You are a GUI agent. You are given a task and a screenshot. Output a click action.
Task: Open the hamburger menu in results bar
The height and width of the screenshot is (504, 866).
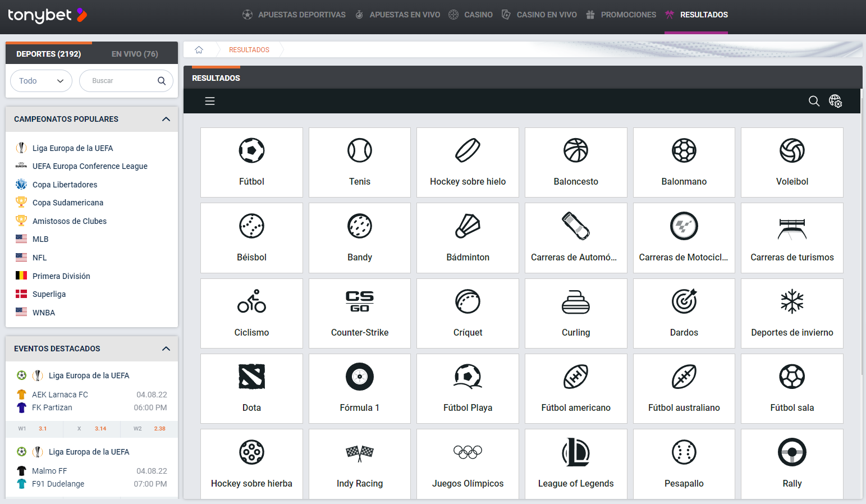click(210, 101)
